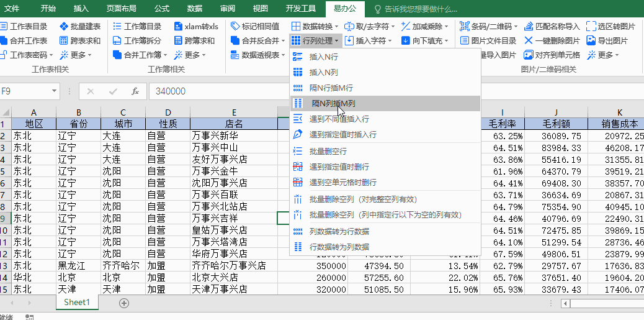Click the Insert Function fx button
Viewport: 644px width, 320px height.
tap(135, 91)
